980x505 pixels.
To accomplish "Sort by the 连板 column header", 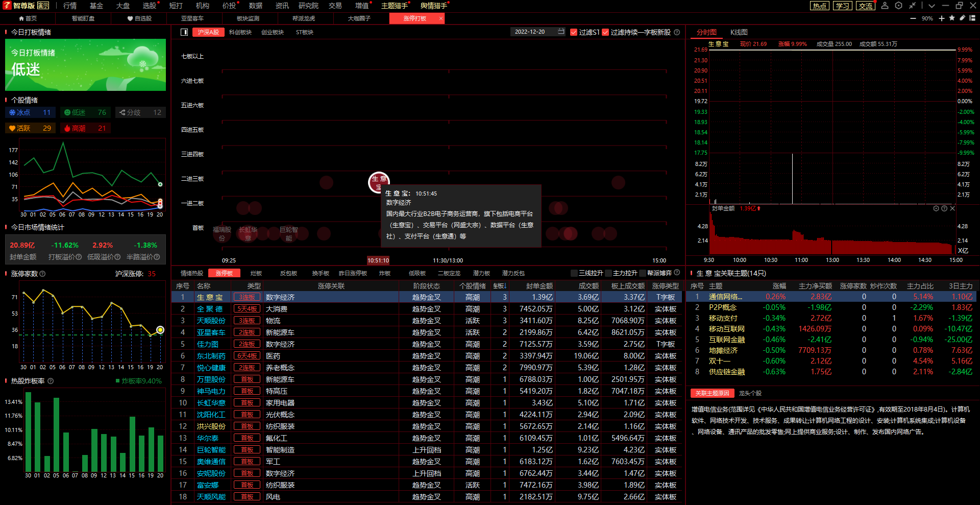I will coord(499,286).
